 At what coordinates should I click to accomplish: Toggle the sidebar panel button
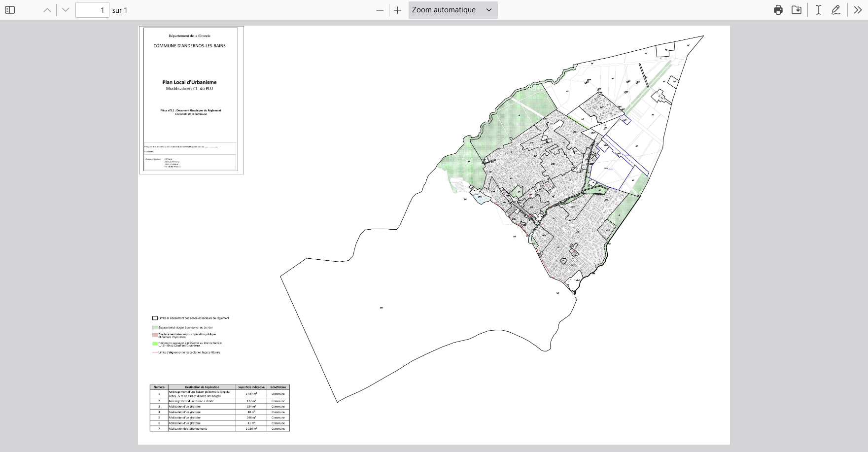point(10,10)
